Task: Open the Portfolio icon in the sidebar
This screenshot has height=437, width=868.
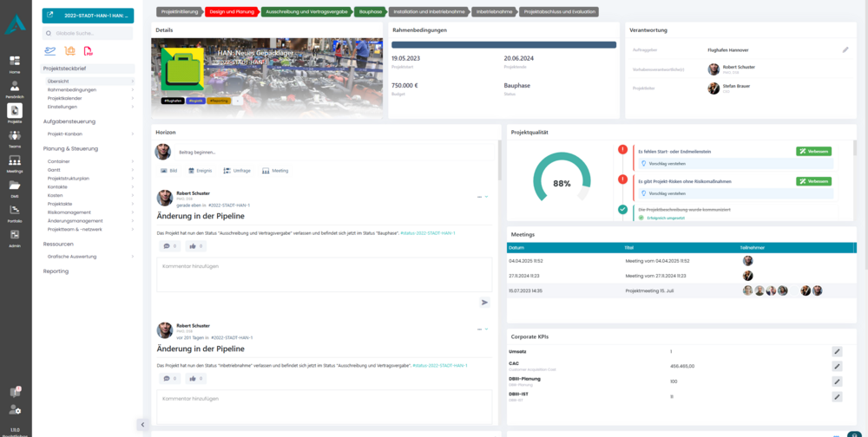Action: click(x=15, y=212)
